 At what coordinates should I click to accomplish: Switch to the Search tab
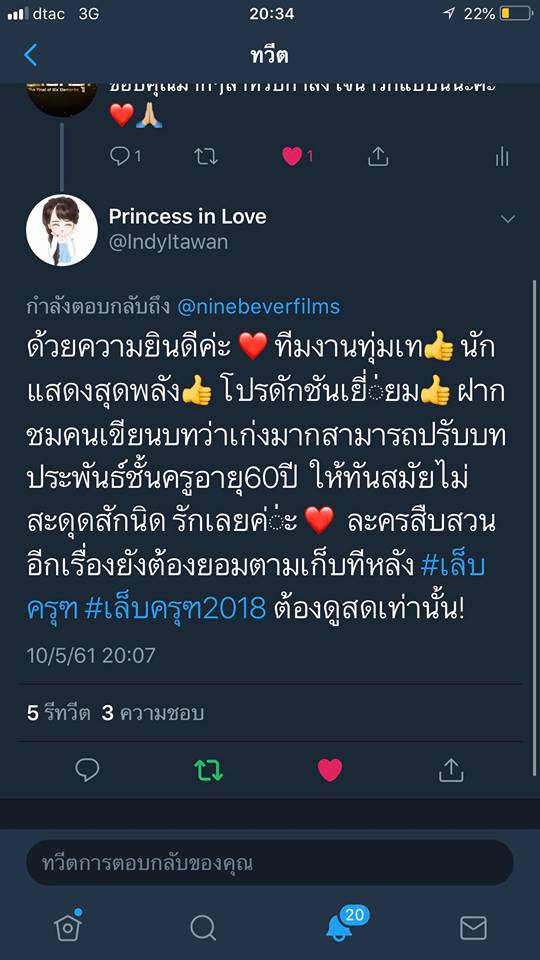(x=203, y=928)
